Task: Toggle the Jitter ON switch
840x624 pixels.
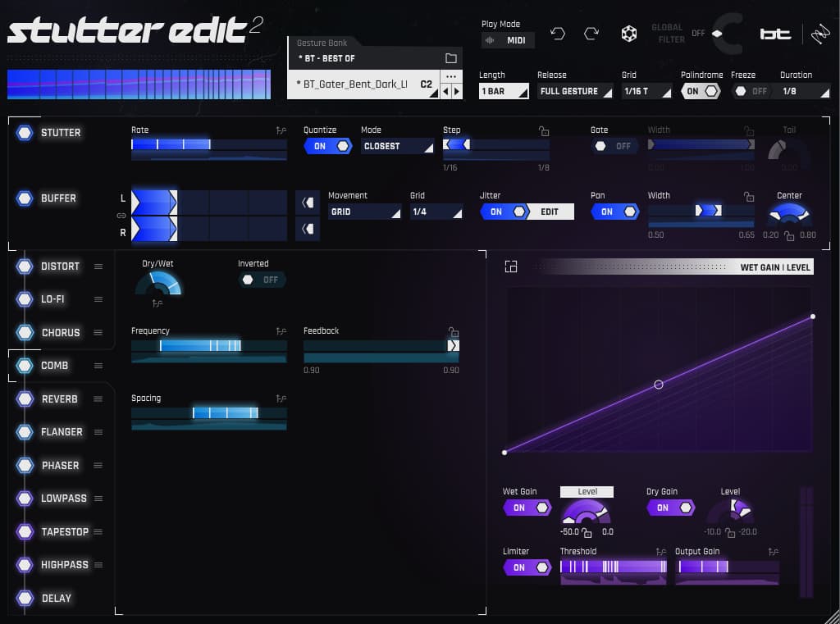Action: coord(504,212)
